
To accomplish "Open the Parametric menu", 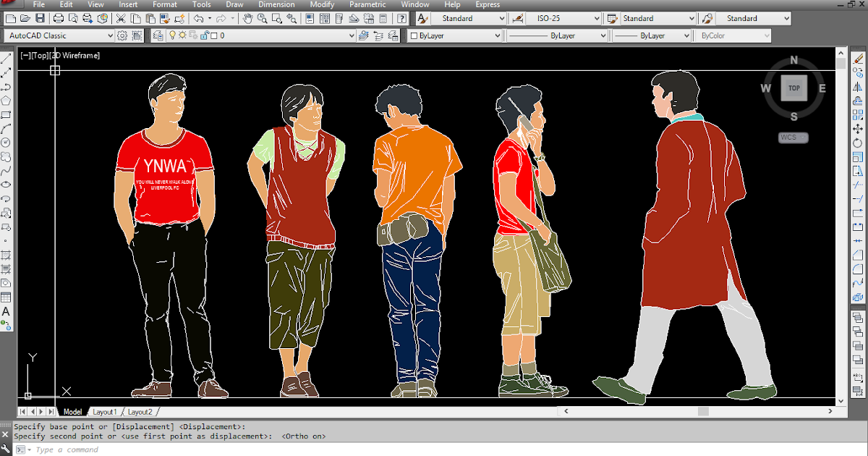I will (x=367, y=4).
